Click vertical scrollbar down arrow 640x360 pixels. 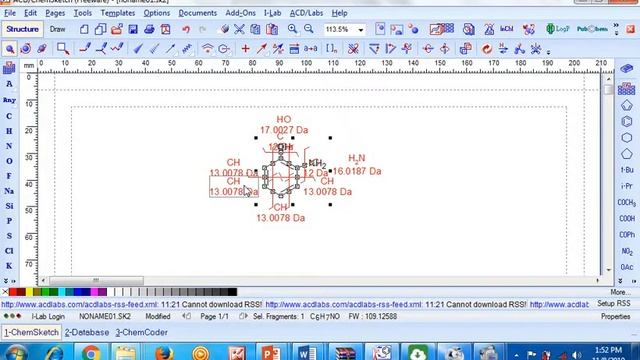tap(609, 270)
